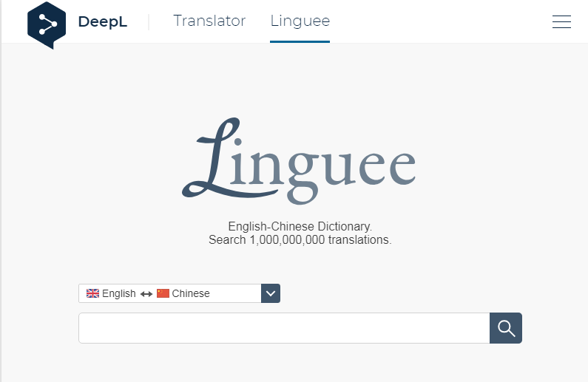Click the 'English-Chinese Dictionary.' text
Image resolution: width=588 pixels, height=382 pixels.
(300, 226)
